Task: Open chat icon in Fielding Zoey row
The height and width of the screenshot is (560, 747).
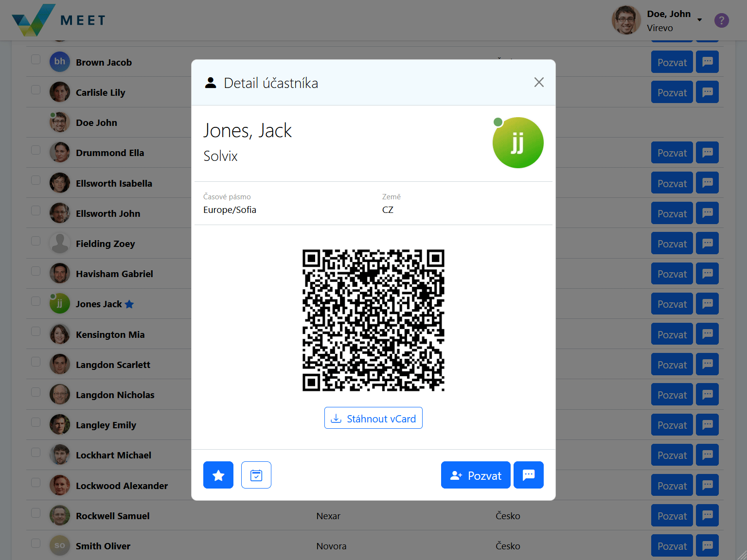Action: 707,243
